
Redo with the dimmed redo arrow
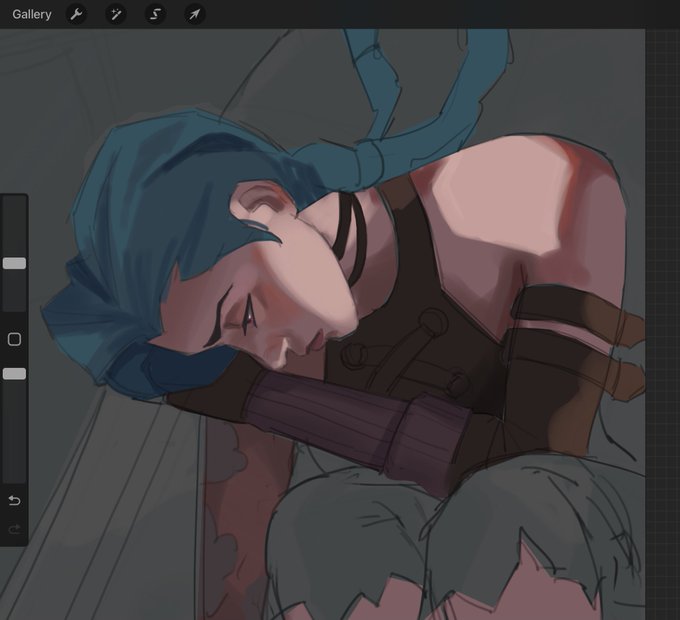tap(14, 529)
